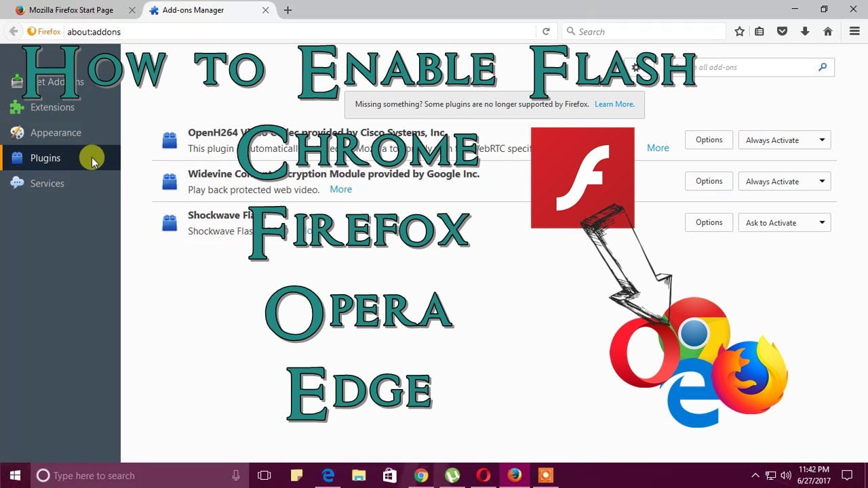This screenshot has width=868, height=488.
Task: Launch Microsoft Edge from taskbar
Action: tap(328, 475)
